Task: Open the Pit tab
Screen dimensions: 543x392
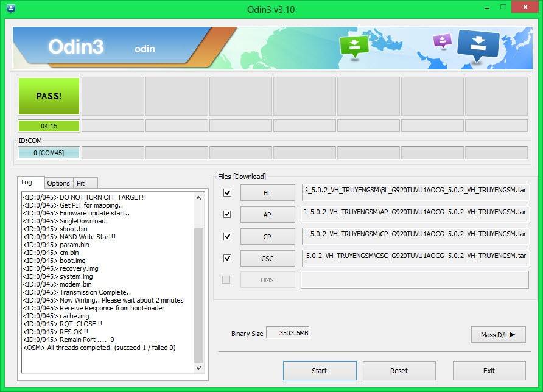Action: pos(86,183)
